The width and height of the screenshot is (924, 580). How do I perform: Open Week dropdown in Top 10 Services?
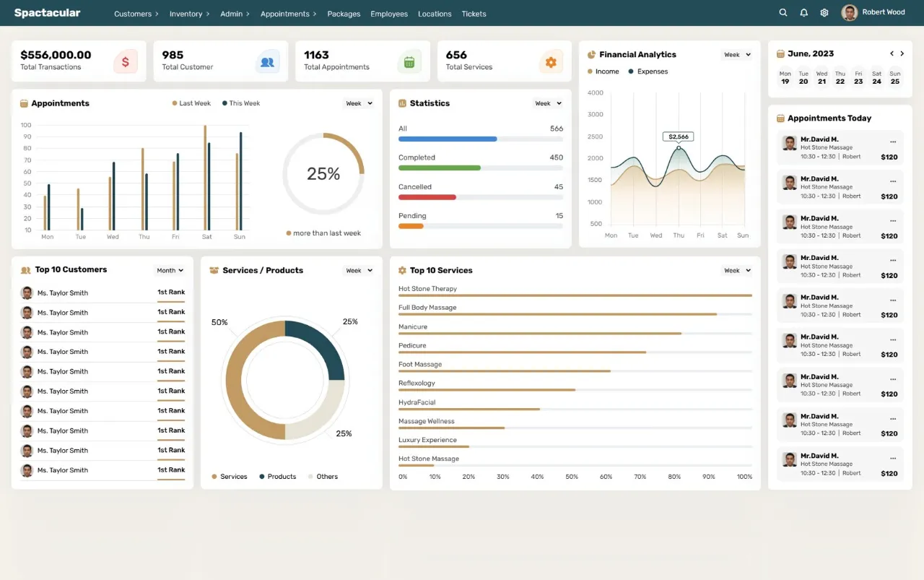(737, 270)
